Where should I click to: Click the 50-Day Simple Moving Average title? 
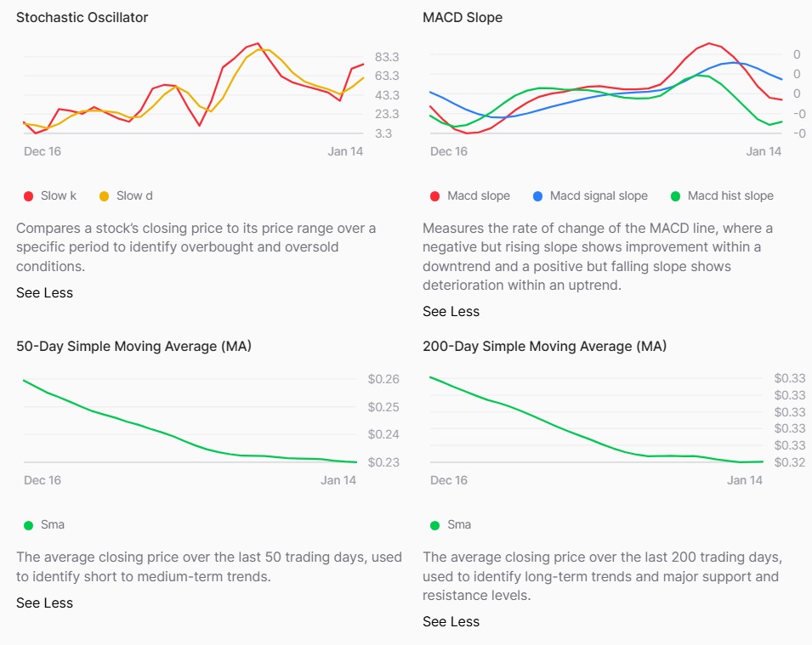[133, 347]
